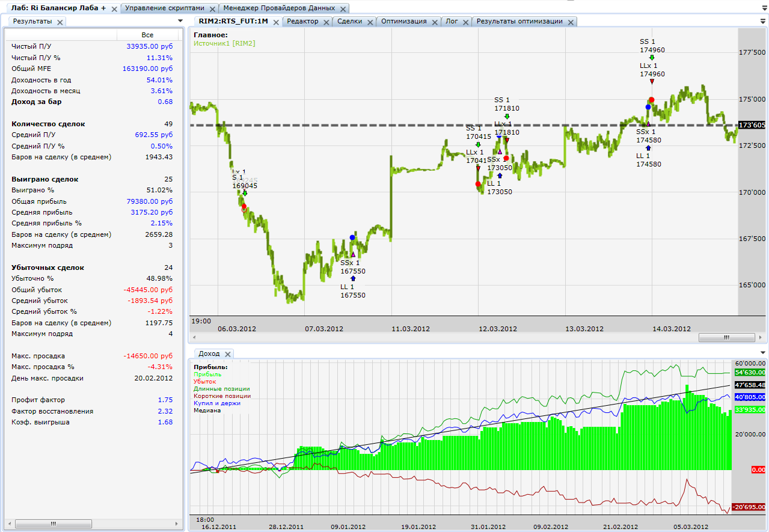Close the Редактор tab with its X icon
Viewport: 769px width, 532px height.
[325, 22]
